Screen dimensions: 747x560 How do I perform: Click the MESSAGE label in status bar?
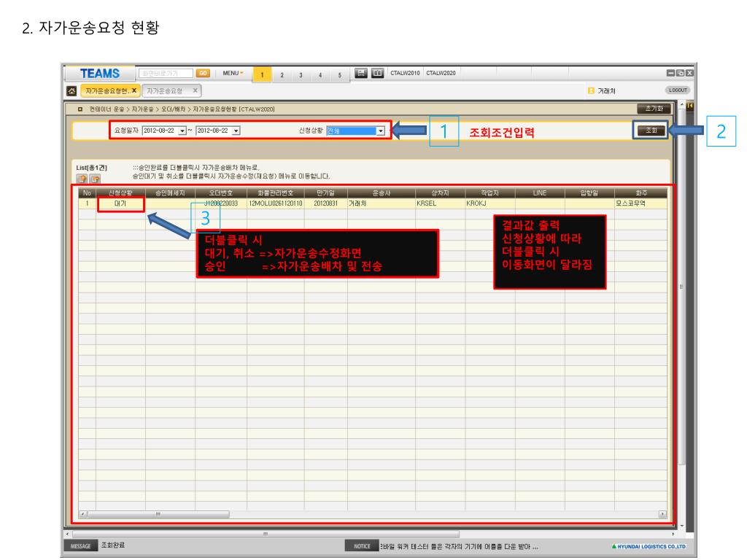[80, 546]
